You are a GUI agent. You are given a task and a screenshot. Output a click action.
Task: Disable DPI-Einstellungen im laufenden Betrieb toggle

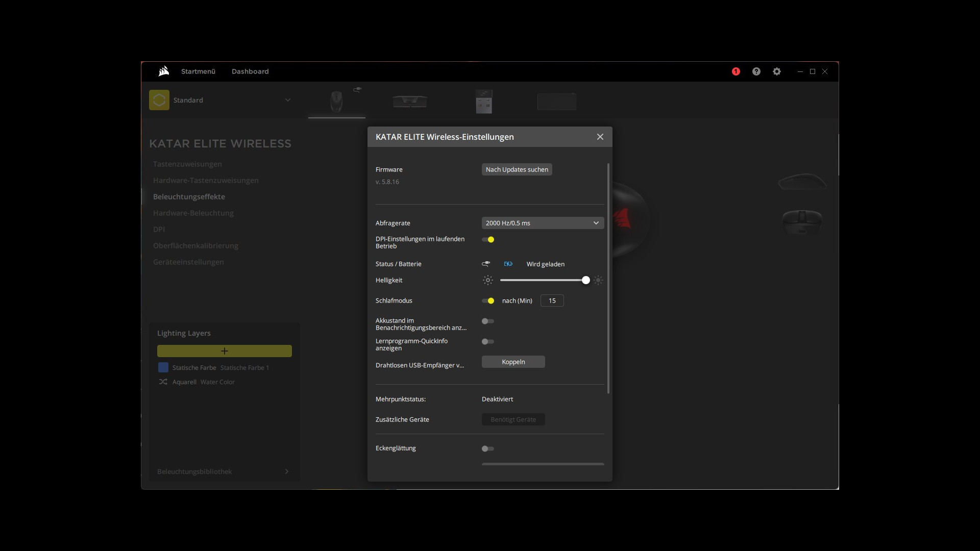(x=488, y=239)
